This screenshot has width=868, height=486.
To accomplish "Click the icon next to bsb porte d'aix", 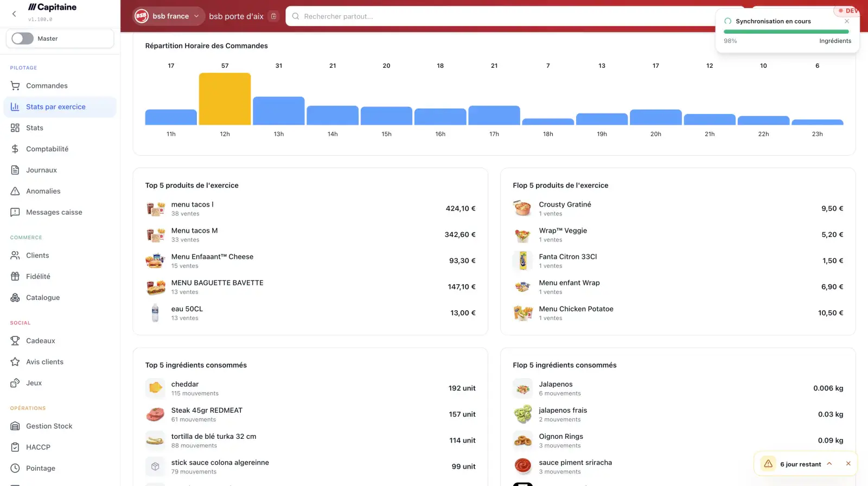I will pos(273,16).
